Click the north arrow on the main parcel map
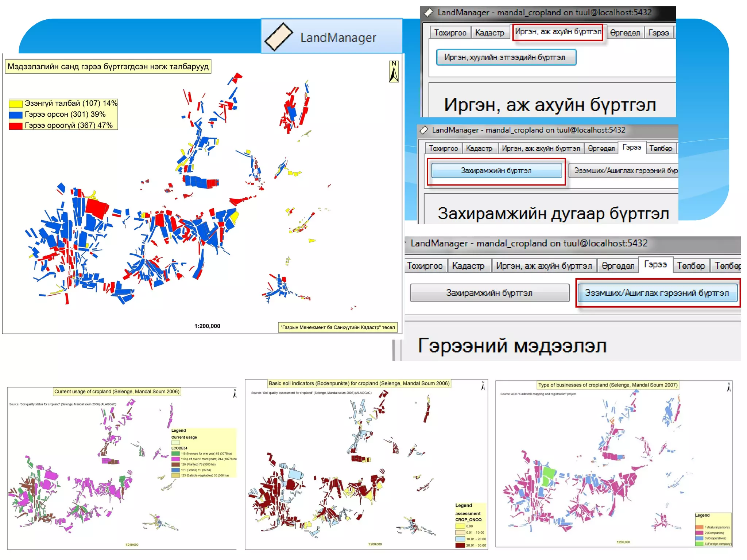 pos(394,71)
